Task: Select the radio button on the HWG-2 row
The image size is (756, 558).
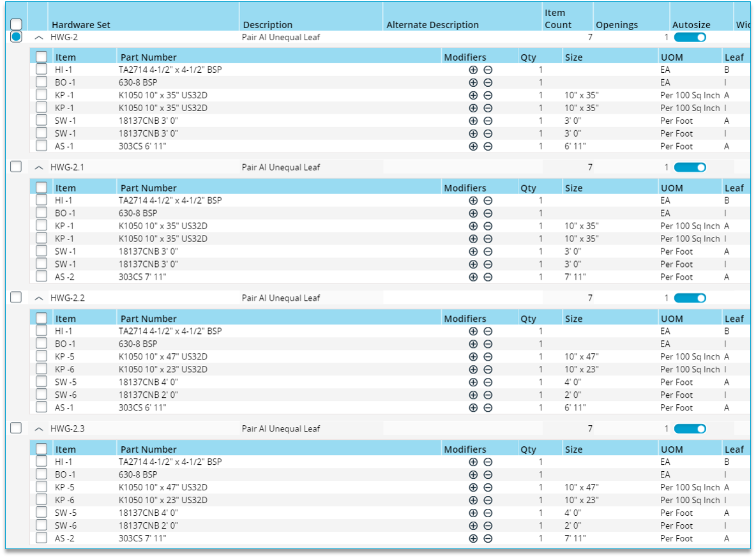Action: pos(16,37)
